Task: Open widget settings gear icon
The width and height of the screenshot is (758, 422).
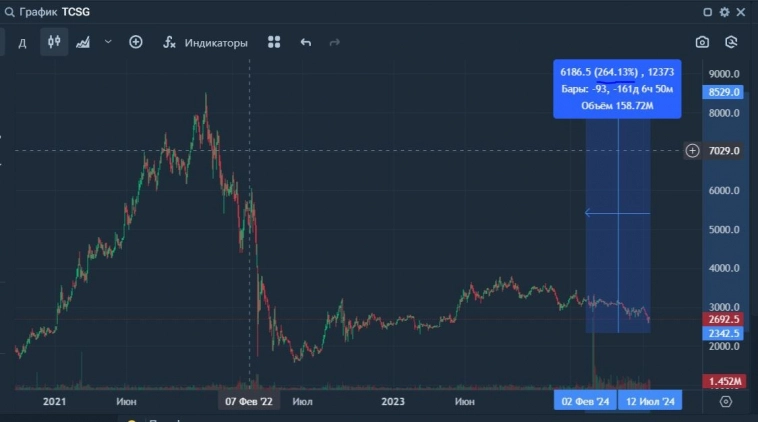Action: (724, 12)
